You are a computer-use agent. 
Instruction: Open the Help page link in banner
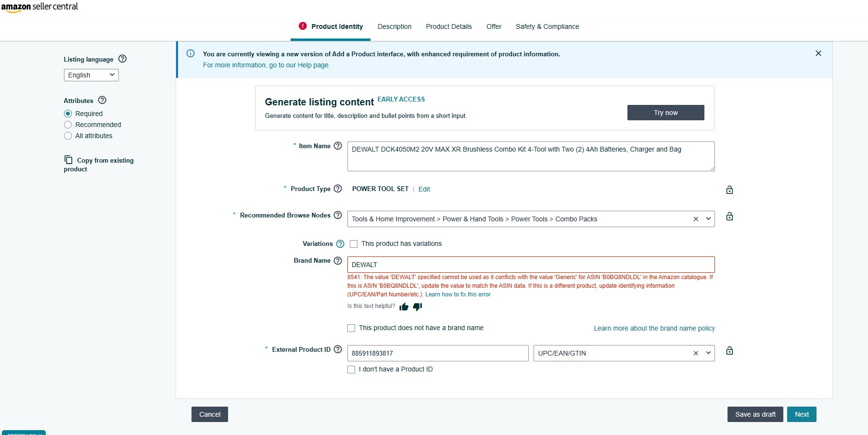coord(267,65)
